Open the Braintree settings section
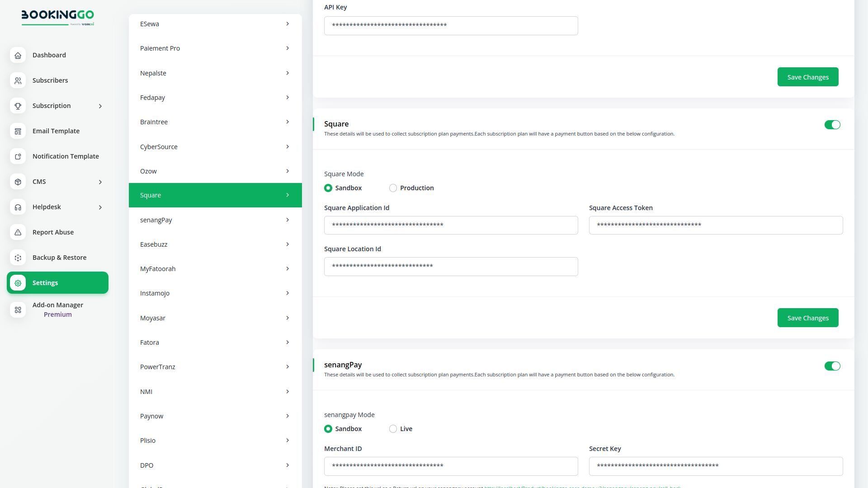The width and height of the screenshot is (868, 488). pos(215,122)
